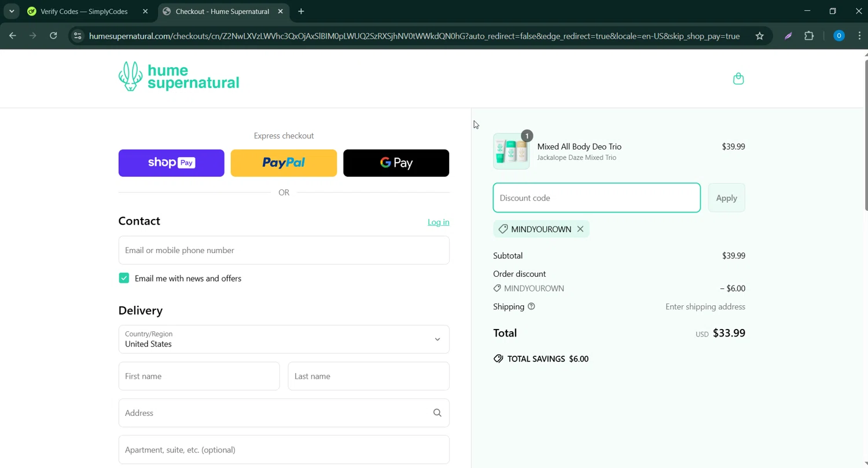This screenshot has width=868, height=468.
Task: Apply the discount code
Action: click(726, 198)
